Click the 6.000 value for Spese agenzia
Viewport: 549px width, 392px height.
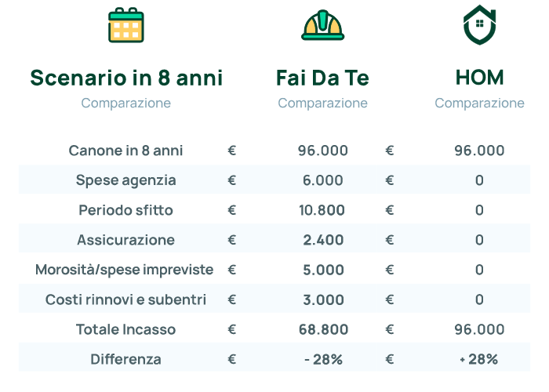click(x=323, y=180)
